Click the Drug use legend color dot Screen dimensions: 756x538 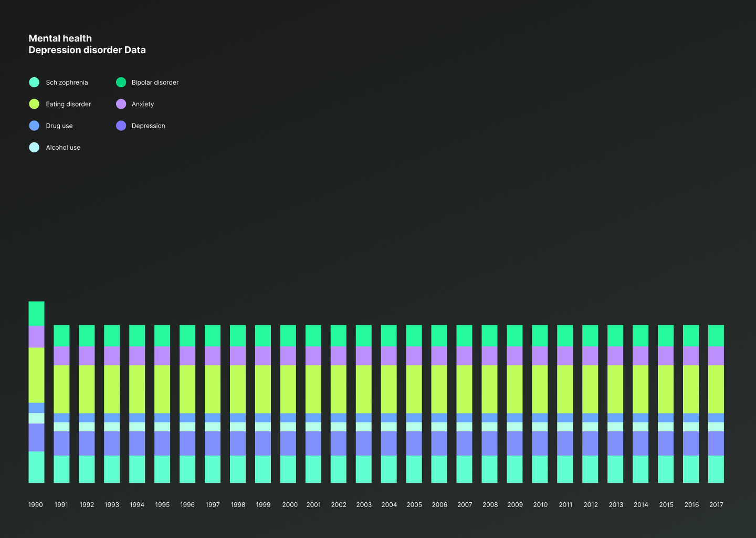click(34, 126)
